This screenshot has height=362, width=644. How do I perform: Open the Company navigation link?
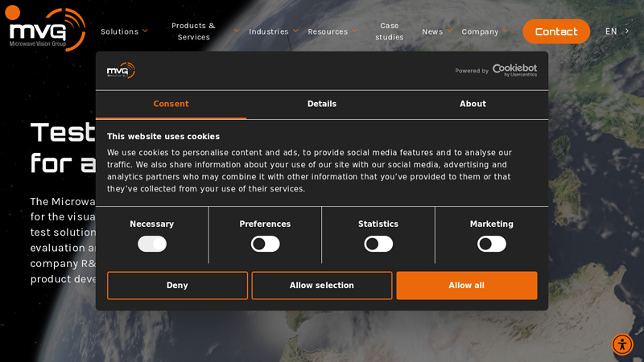pos(480,31)
